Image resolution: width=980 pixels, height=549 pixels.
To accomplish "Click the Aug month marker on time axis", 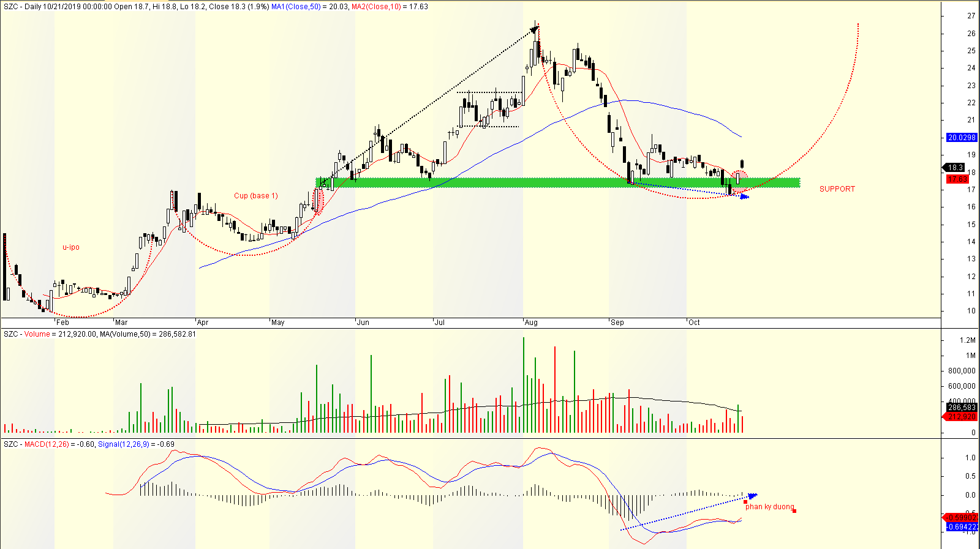I will pos(531,323).
